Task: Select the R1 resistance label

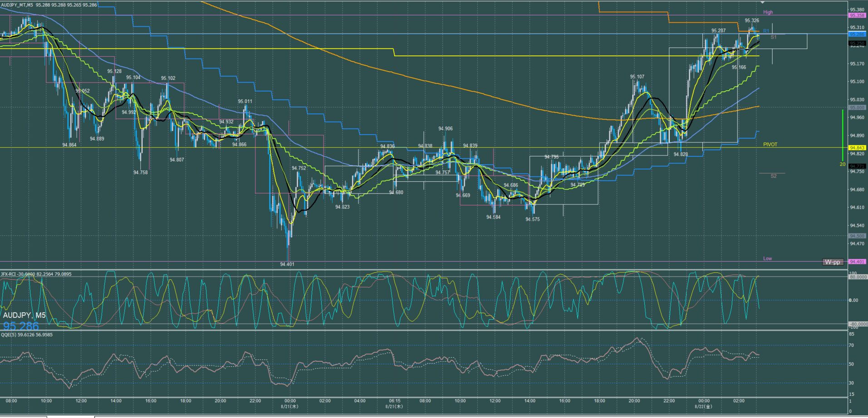Action: tap(766, 31)
